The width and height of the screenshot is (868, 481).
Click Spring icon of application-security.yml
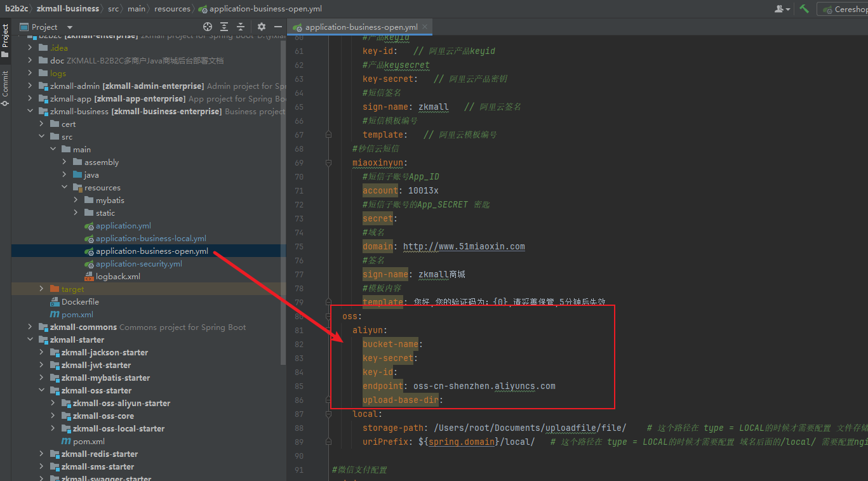click(x=89, y=264)
